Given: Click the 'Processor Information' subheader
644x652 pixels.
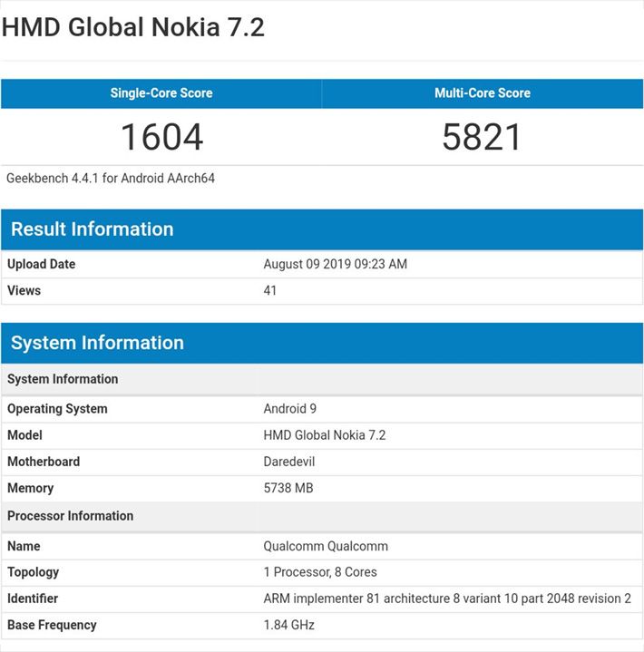Looking at the screenshot, I should [322, 516].
